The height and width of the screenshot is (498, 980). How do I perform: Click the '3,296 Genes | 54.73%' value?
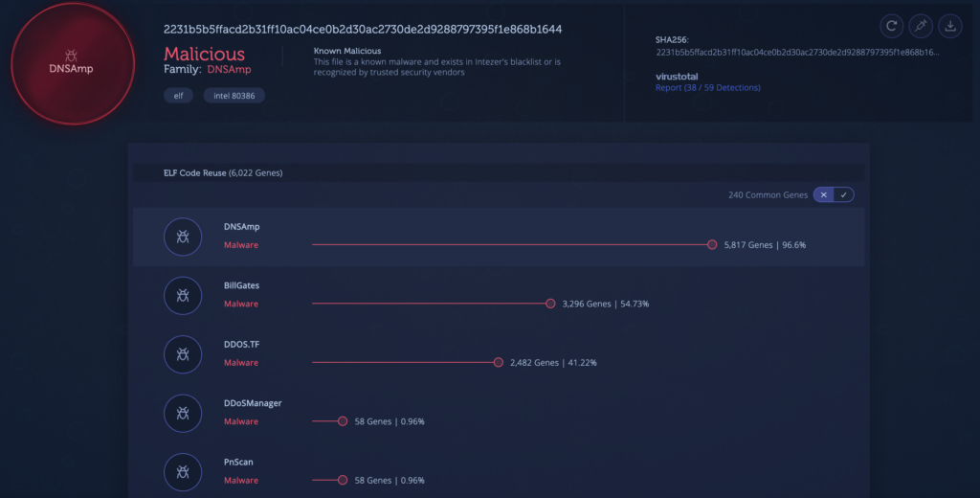605,304
